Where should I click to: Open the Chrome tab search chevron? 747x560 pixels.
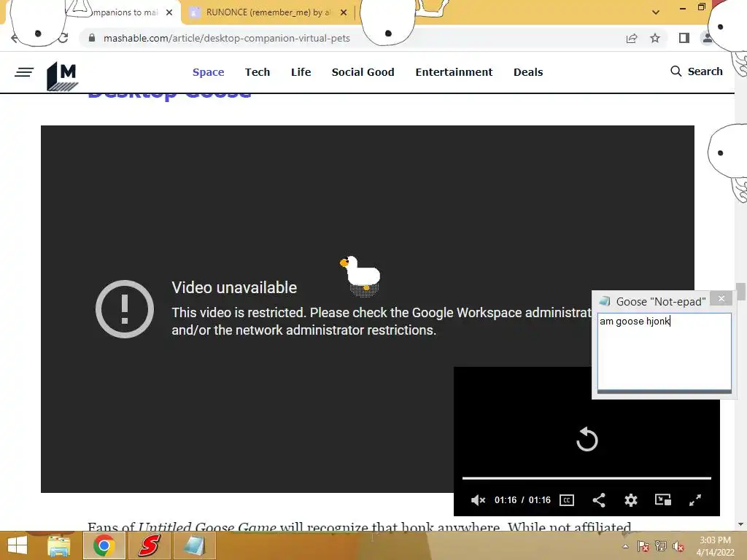(656, 12)
